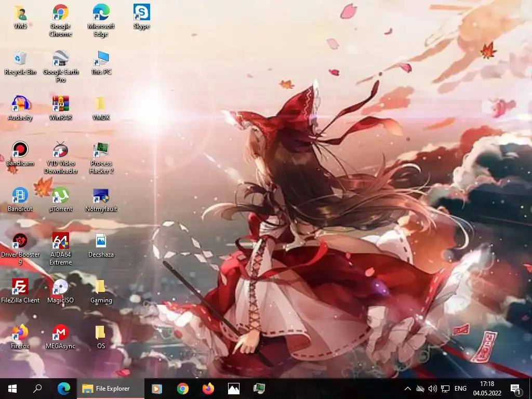This screenshot has width=532, height=399.
Task: Select the Audacity shortcut
Action: [20, 108]
